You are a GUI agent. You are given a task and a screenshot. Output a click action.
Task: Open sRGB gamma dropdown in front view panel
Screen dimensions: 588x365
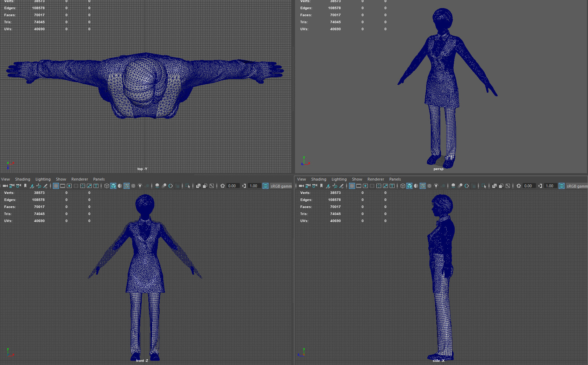pyautogui.click(x=281, y=186)
